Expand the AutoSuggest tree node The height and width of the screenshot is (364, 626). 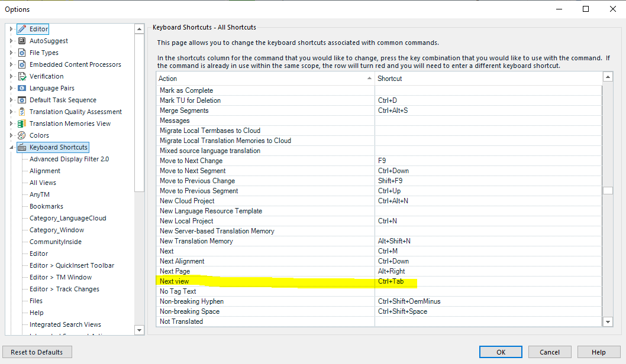tap(11, 41)
